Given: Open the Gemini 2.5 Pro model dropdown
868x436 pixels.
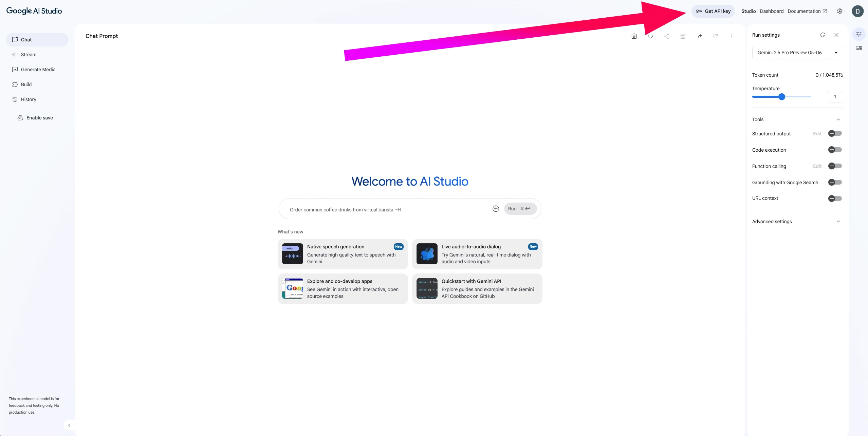Looking at the screenshot, I should click(x=797, y=53).
